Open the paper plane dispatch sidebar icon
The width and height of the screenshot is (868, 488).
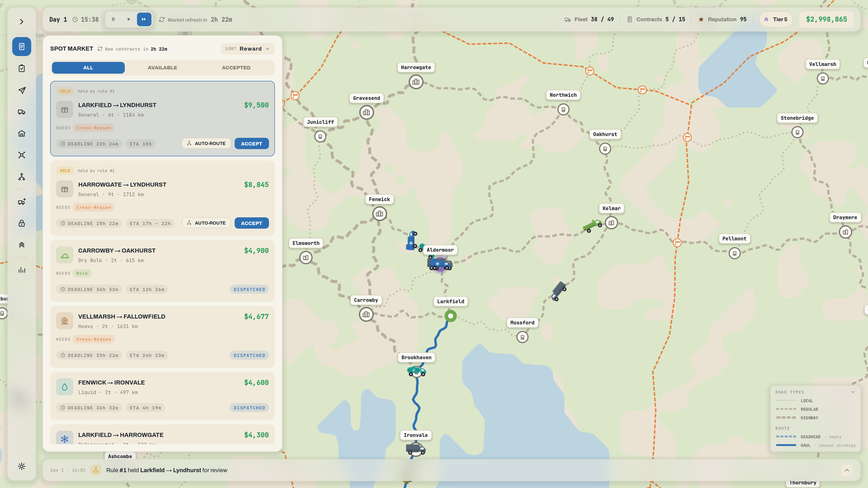(21, 90)
